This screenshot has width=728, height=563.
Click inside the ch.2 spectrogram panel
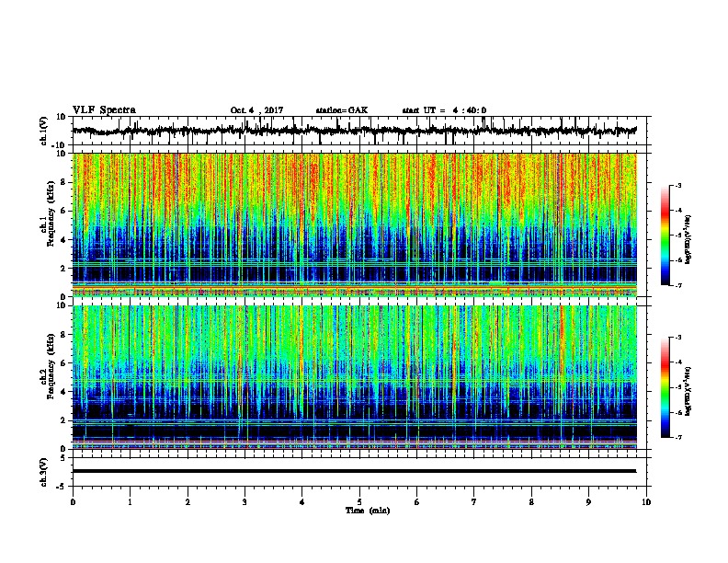pyautogui.click(x=354, y=377)
